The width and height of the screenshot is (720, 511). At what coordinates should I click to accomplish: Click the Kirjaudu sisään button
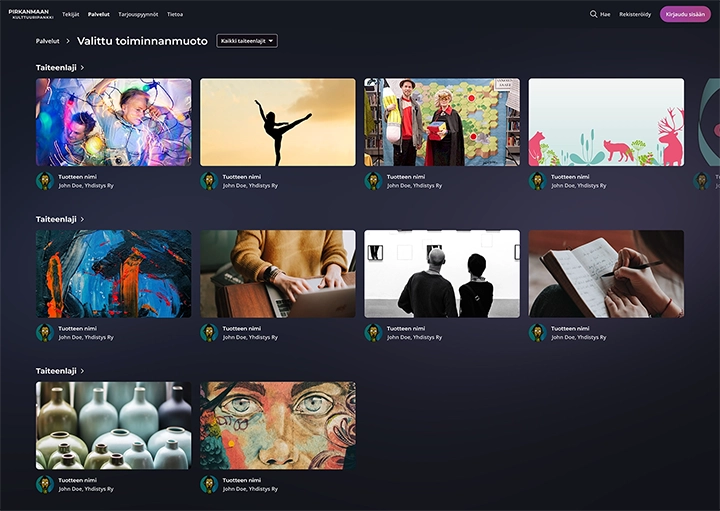click(x=685, y=14)
